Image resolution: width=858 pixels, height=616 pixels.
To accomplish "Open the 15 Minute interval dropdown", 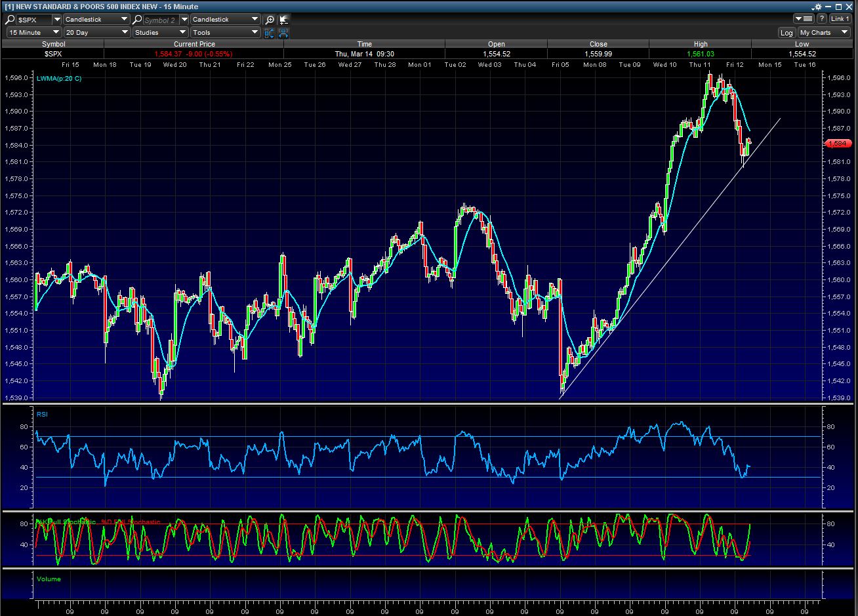I will [x=33, y=32].
